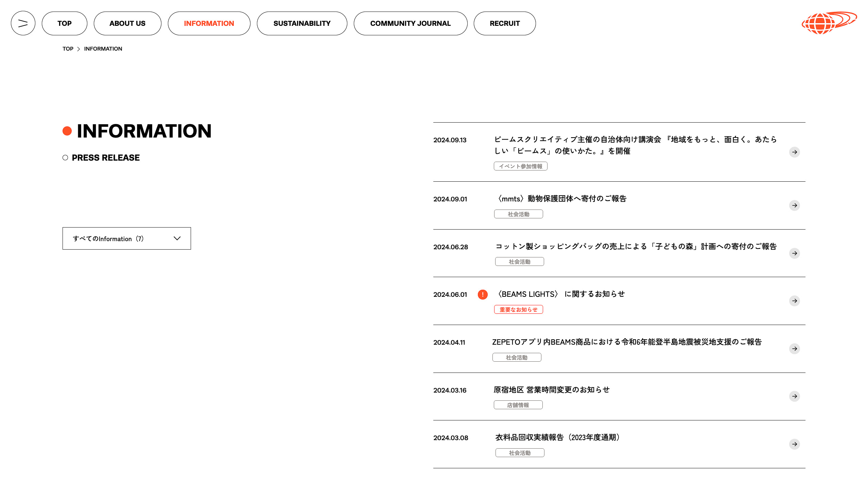Screen dimensions: 868x488
Task: Click the orange globe logo
Action: [829, 23]
